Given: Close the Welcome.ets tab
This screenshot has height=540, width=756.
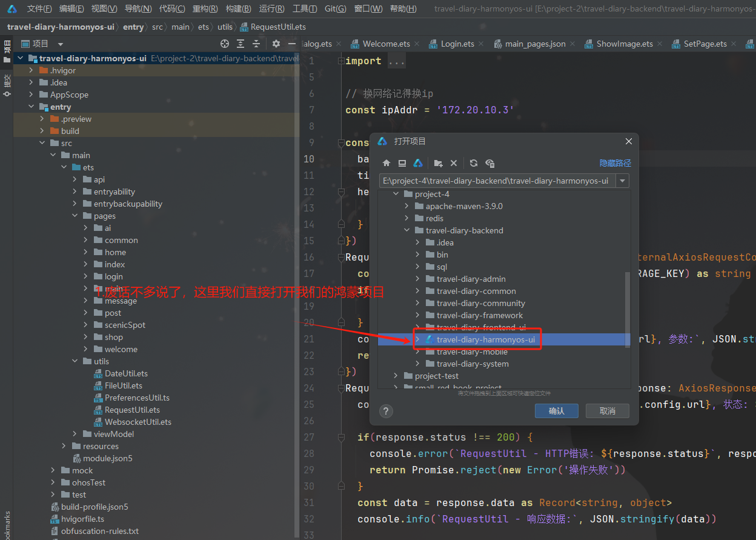Looking at the screenshot, I should tap(417, 44).
